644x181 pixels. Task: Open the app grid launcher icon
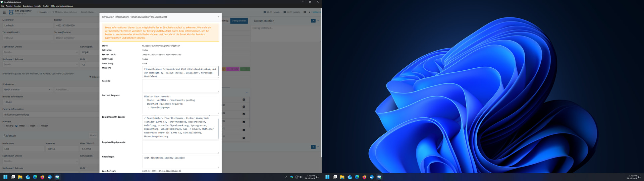coord(5,12)
